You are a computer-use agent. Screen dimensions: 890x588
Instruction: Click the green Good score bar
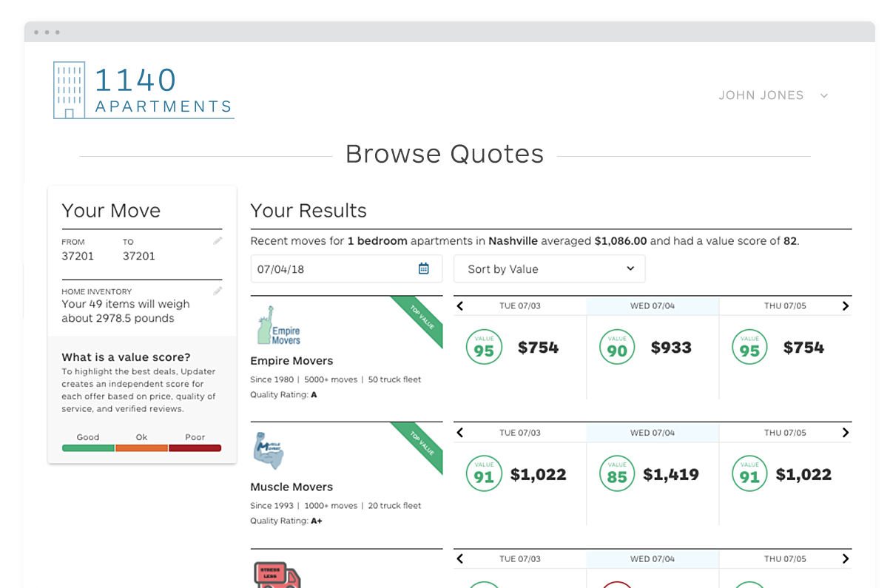[x=88, y=448]
